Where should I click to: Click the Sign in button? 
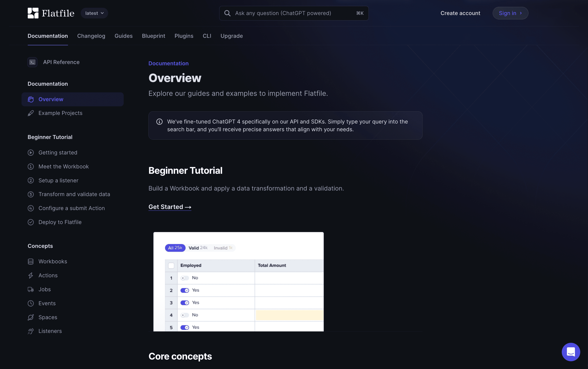pyautogui.click(x=510, y=13)
